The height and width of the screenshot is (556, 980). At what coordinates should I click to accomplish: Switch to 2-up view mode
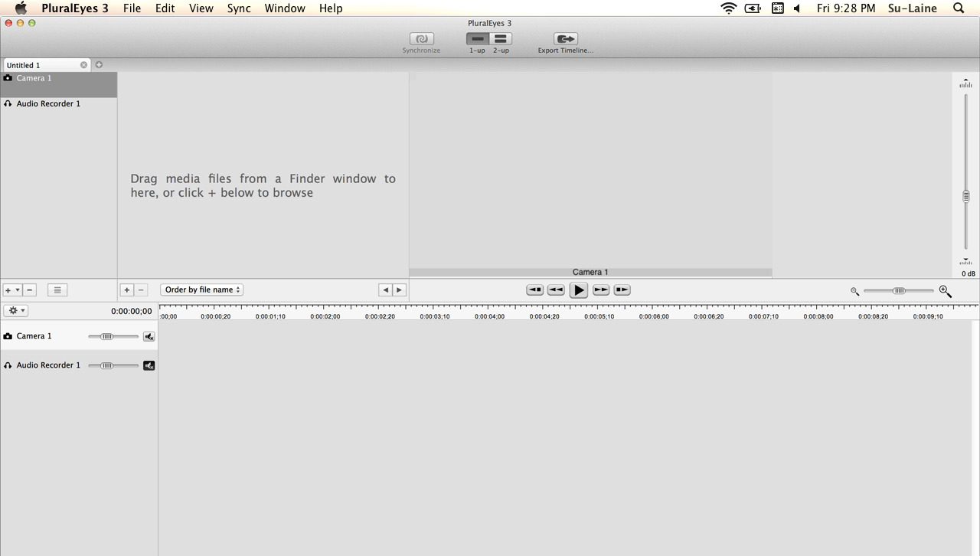[501, 39]
